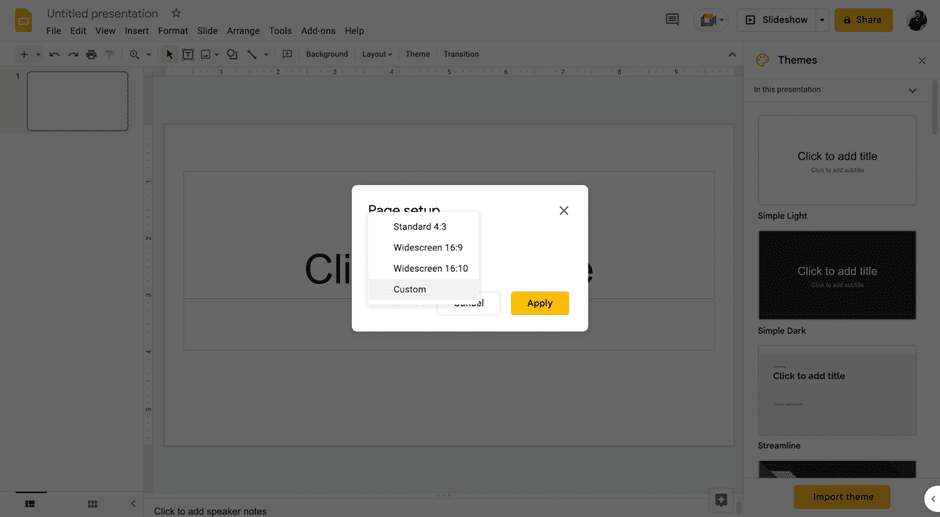The height and width of the screenshot is (517, 940).
Task: Expand the 'In this presentation' section
Action: coord(912,90)
